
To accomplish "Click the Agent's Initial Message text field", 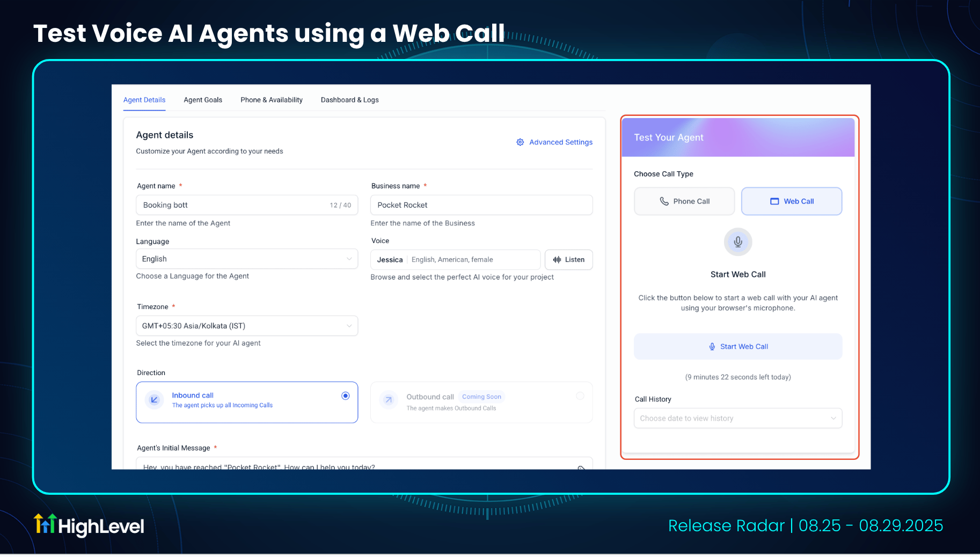I will 364,464.
